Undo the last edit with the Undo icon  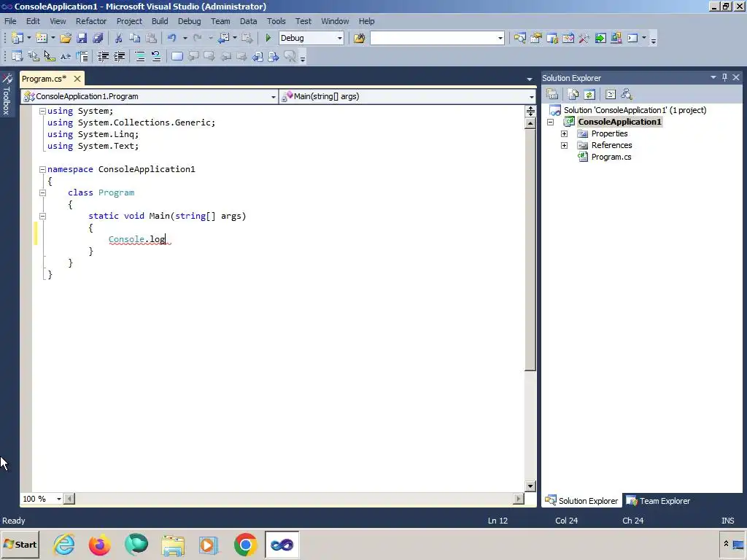(171, 38)
